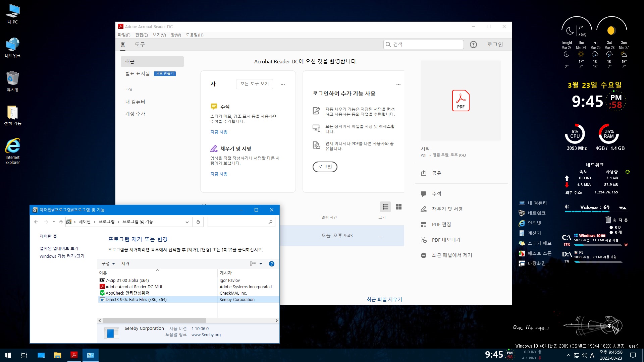644x362 pixels.
Task: Show hidden tray icons chevron
Action: pyautogui.click(x=568, y=355)
